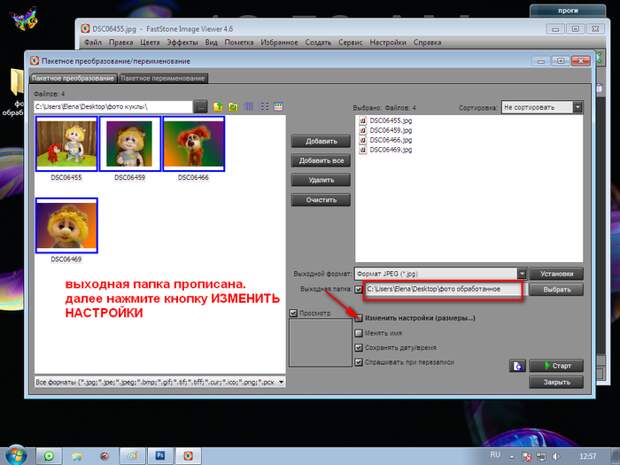
Task: Click the taskbar clock showing 12:57
Action: click(x=588, y=456)
